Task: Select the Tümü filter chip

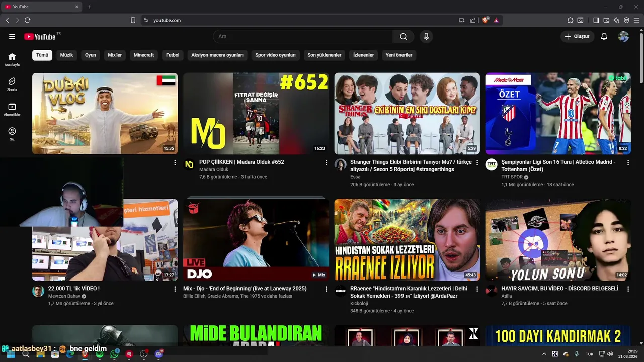Action: pos(42,55)
